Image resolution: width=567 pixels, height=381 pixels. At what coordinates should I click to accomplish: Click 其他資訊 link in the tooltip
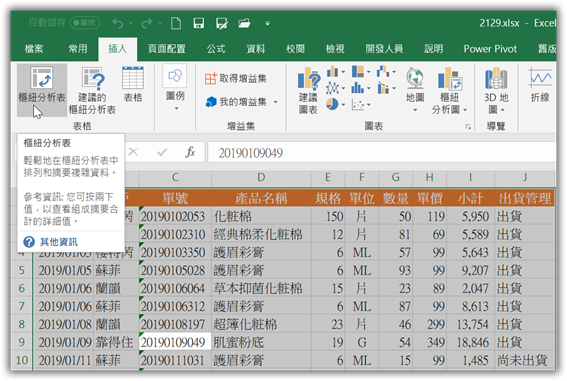pyautogui.click(x=59, y=242)
